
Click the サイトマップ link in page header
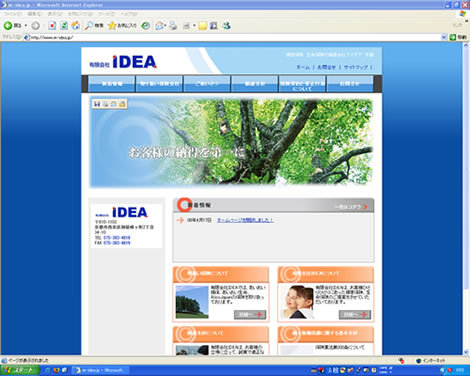356,67
